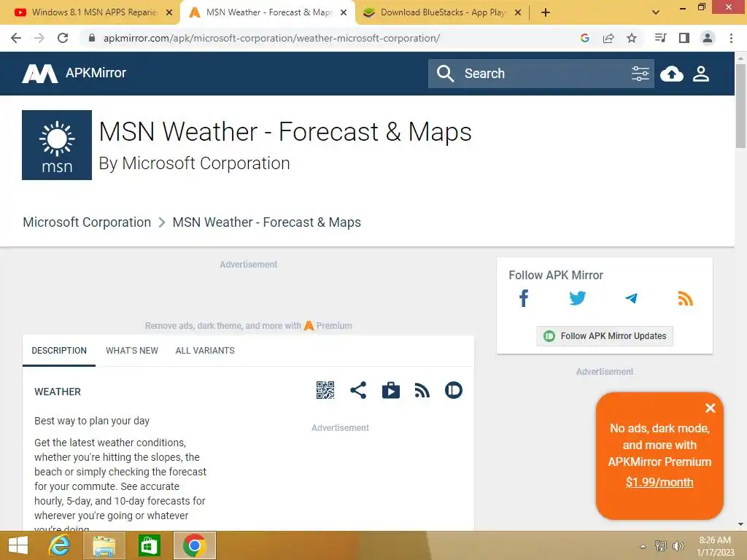This screenshot has height=560, width=747.
Task: Click the network icon in system tray
Action: tap(661, 546)
